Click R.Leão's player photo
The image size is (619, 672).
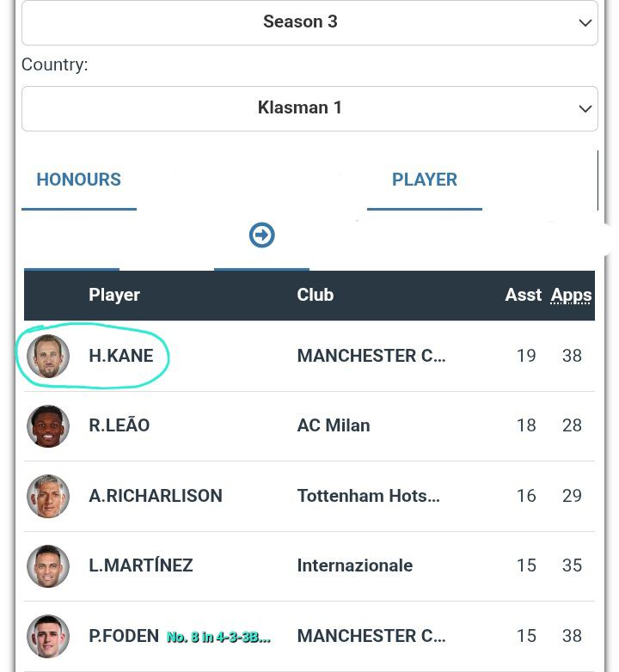[x=48, y=426]
